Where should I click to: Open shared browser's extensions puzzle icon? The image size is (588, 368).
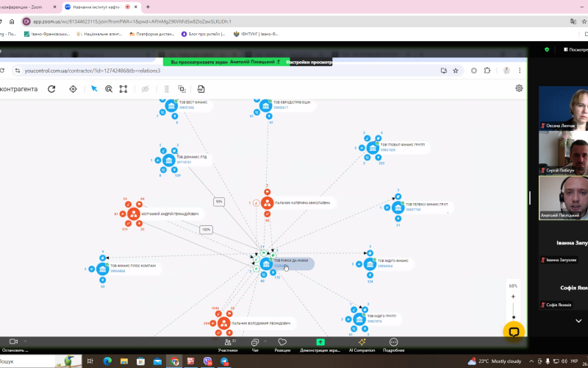(x=487, y=71)
